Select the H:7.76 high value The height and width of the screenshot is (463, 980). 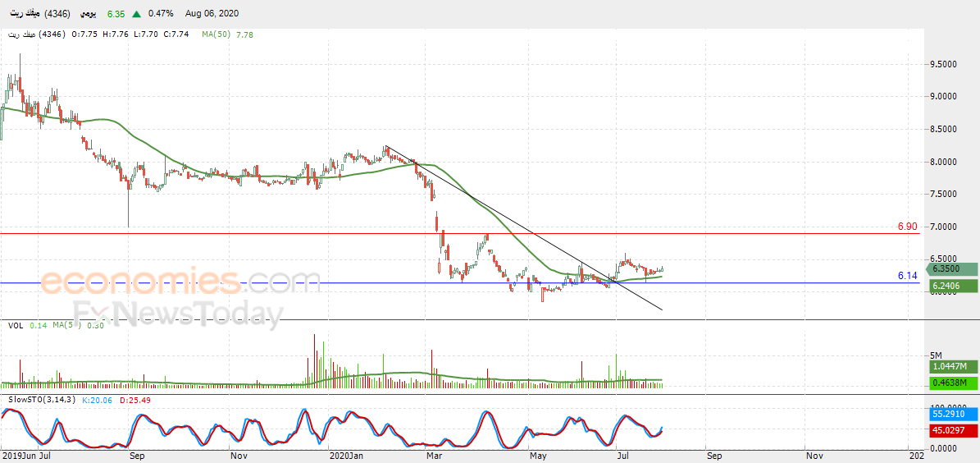(x=116, y=35)
